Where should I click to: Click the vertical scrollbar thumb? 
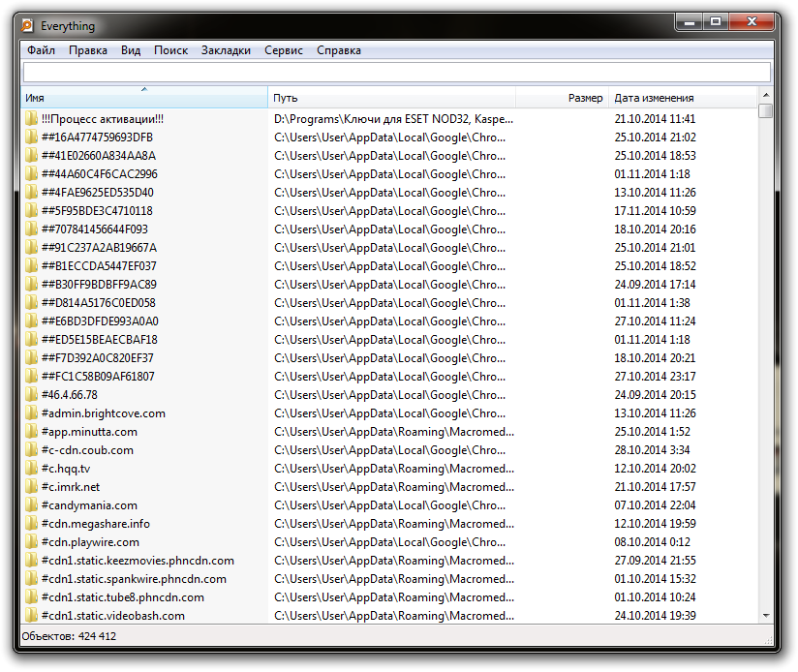coord(765,110)
